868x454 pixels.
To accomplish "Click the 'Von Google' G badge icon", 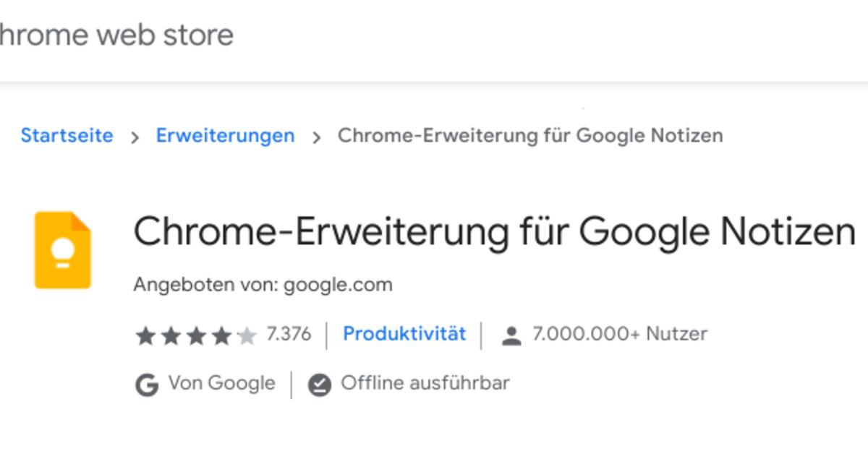I will 146,383.
